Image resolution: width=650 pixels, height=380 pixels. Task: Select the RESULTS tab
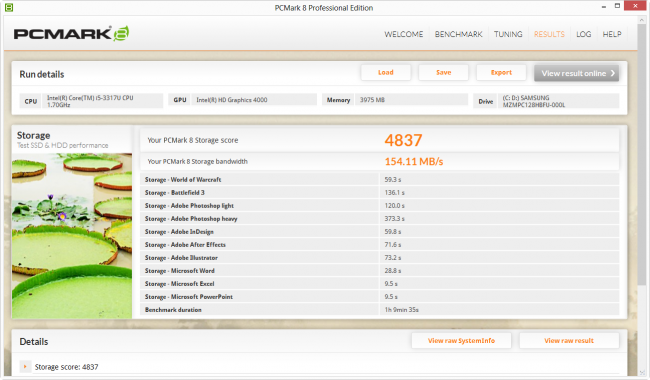click(x=549, y=34)
